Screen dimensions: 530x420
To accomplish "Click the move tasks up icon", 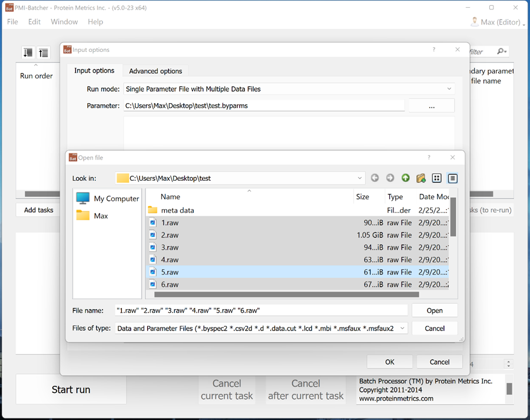I will click(43, 53).
